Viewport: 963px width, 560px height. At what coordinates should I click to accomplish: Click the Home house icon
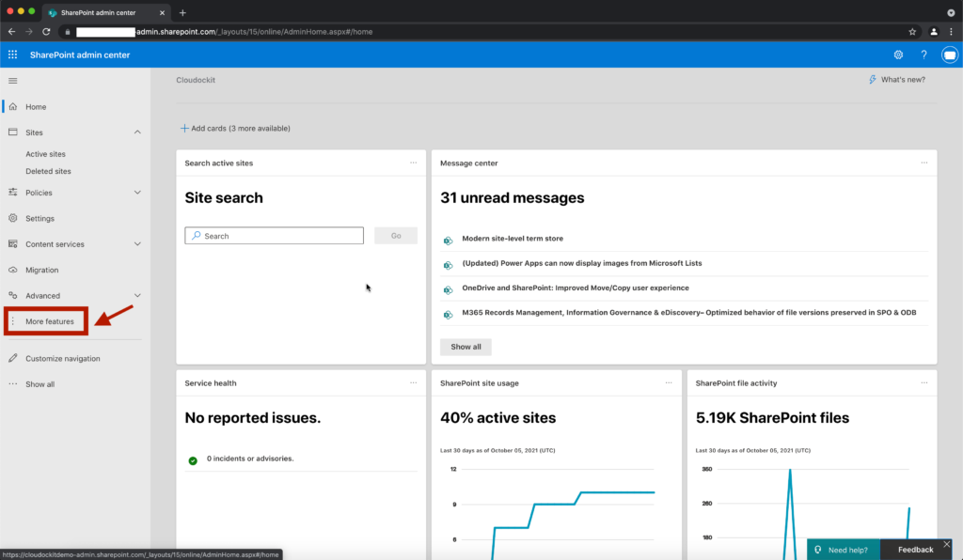[x=13, y=106]
